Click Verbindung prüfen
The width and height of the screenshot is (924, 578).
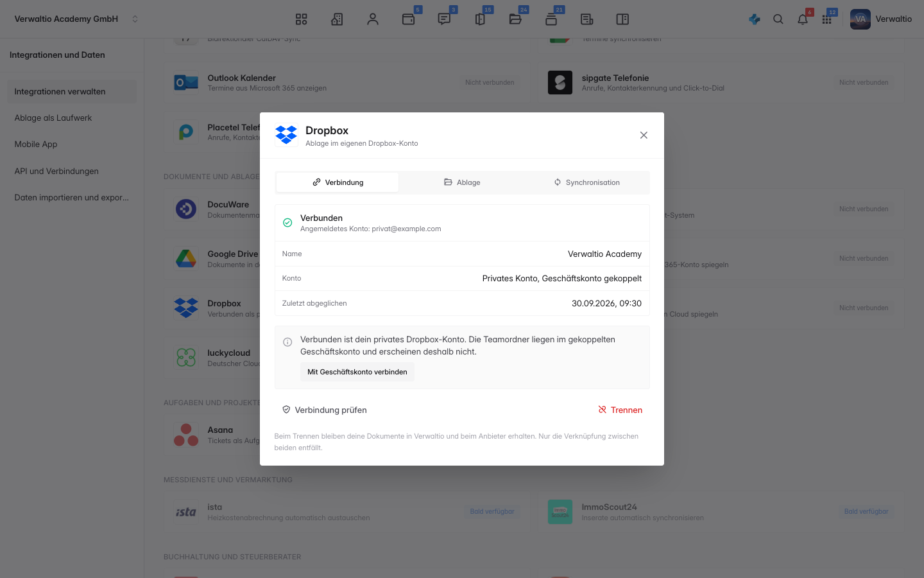pyautogui.click(x=325, y=410)
